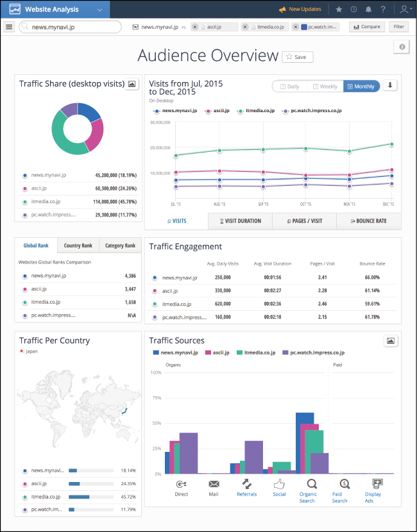Open the history clock icon

point(353,9)
